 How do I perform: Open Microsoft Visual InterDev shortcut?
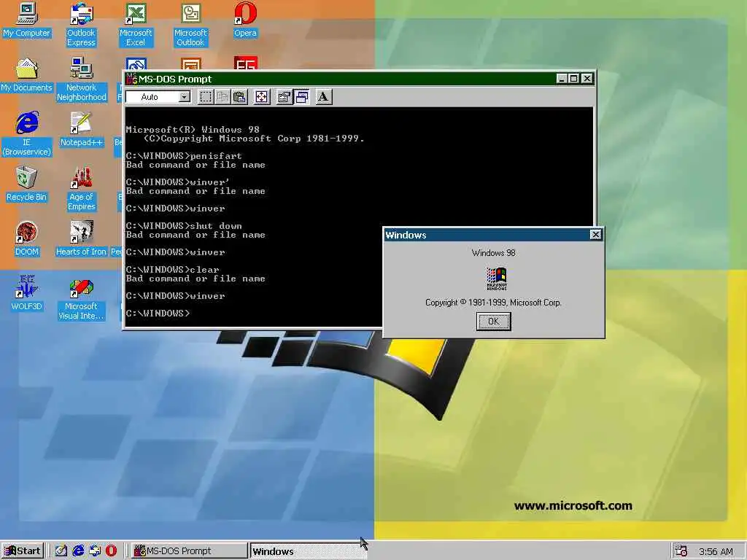click(x=82, y=298)
